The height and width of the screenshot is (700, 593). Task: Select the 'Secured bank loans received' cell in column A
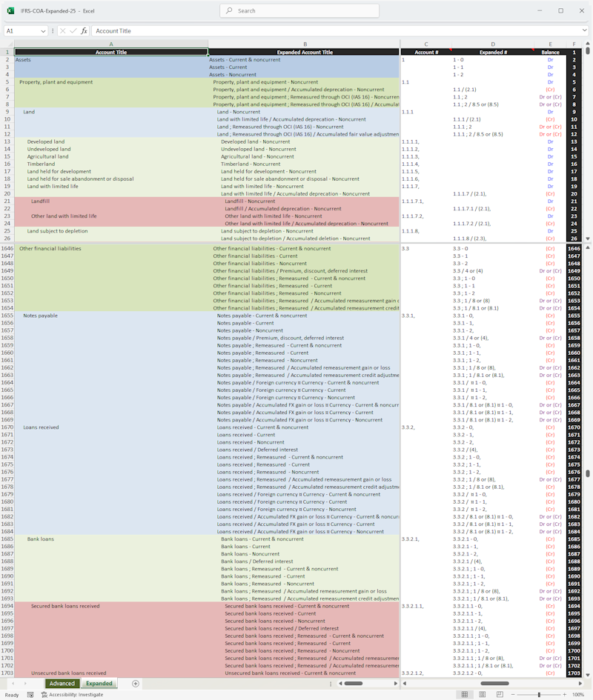pyautogui.click(x=111, y=606)
